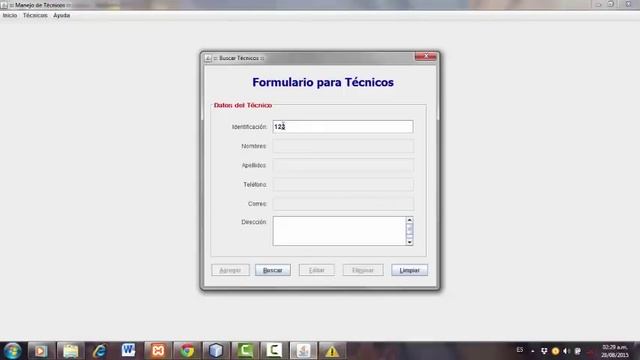640x360 pixels.
Task: Click the taskbar clock showing 02:29 a.m.
Action: pos(614,351)
